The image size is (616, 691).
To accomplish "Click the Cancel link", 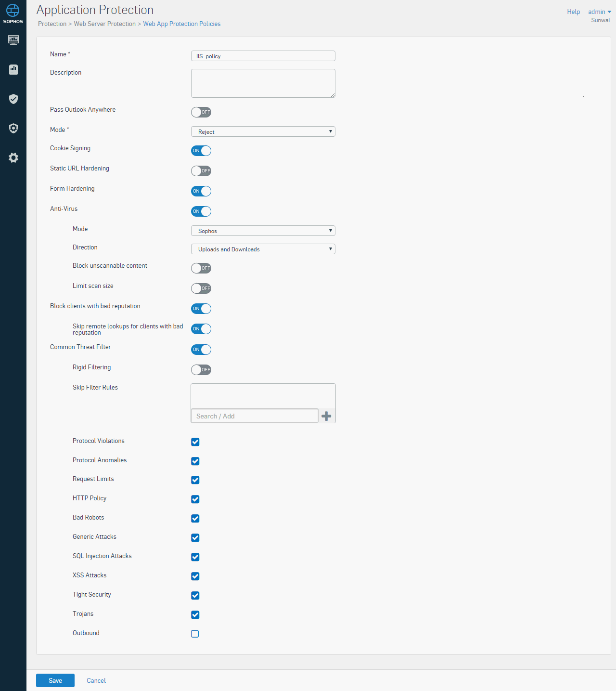I will [x=96, y=680].
